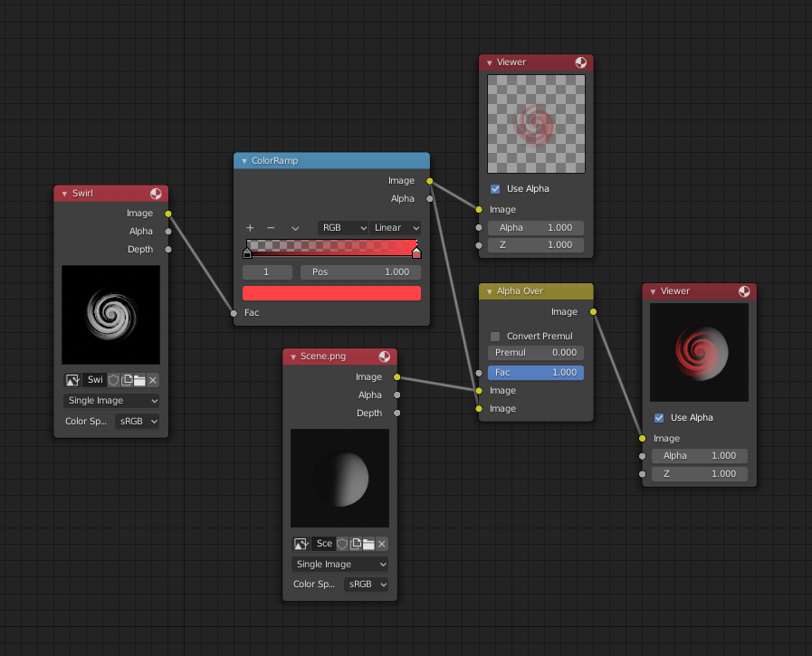Collapse the right Viewer node

click(653, 291)
